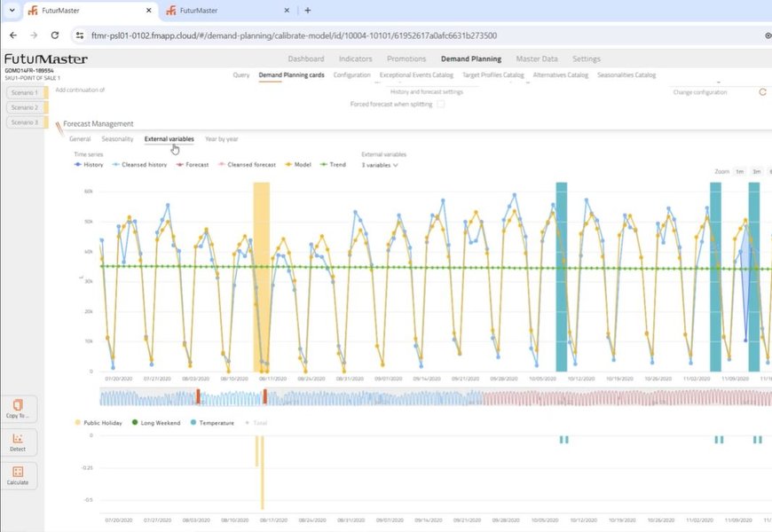Click the 1m zoom range control

tap(741, 171)
